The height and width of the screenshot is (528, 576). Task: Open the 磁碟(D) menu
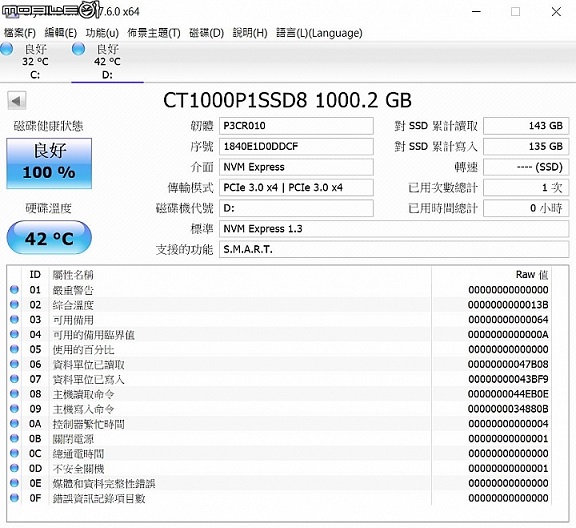pyautogui.click(x=206, y=33)
